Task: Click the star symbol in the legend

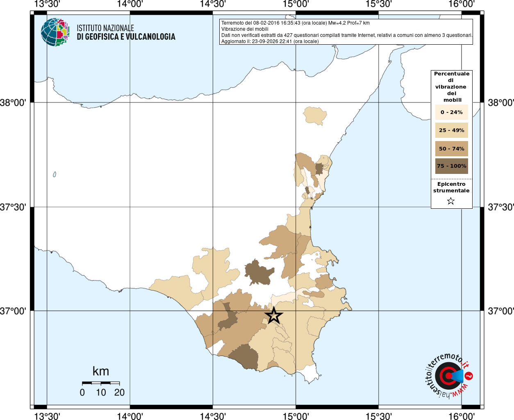Action: 451,201
